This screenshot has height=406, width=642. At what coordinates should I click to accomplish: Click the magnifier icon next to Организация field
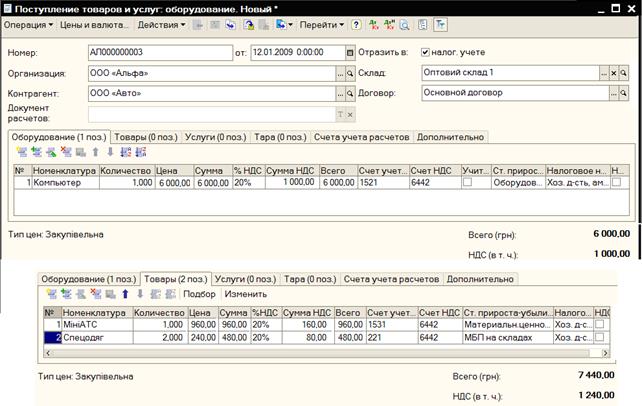click(350, 73)
